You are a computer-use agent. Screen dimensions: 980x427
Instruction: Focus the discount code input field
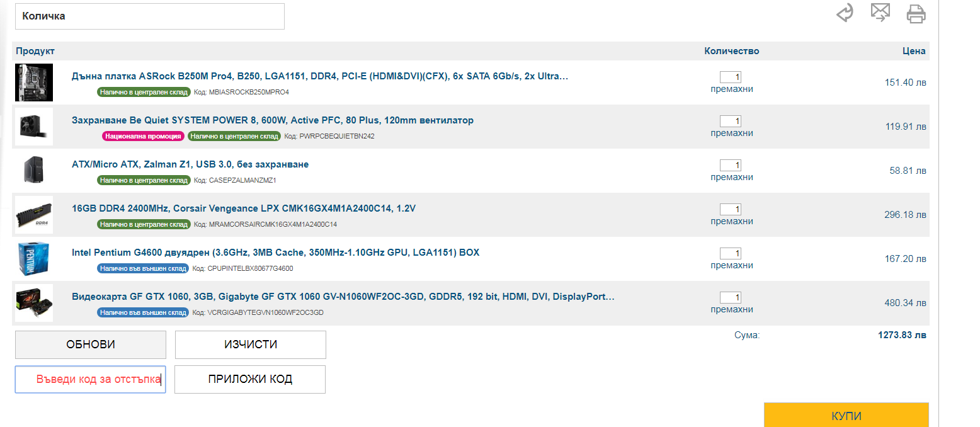(x=90, y=379)
